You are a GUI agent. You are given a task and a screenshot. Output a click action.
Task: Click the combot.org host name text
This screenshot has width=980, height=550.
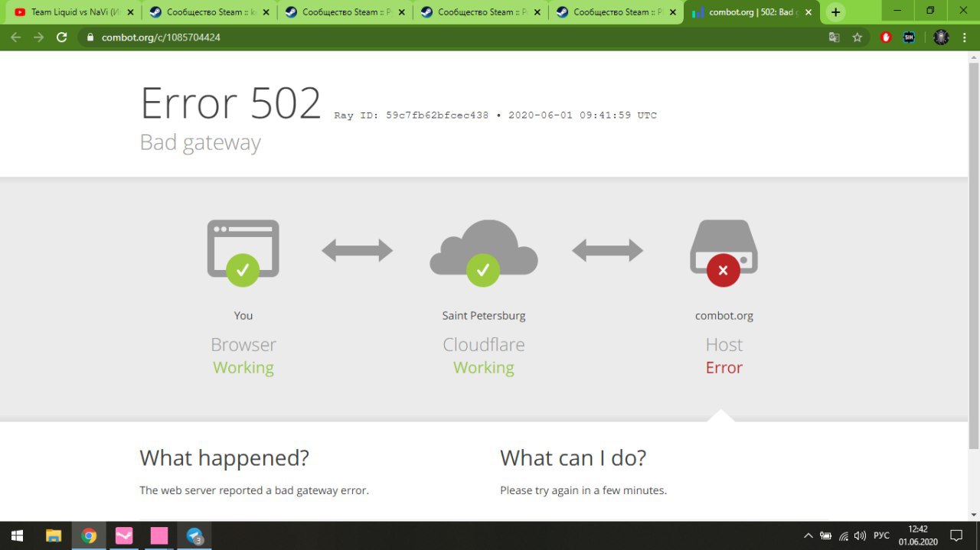tap(724, 315)
